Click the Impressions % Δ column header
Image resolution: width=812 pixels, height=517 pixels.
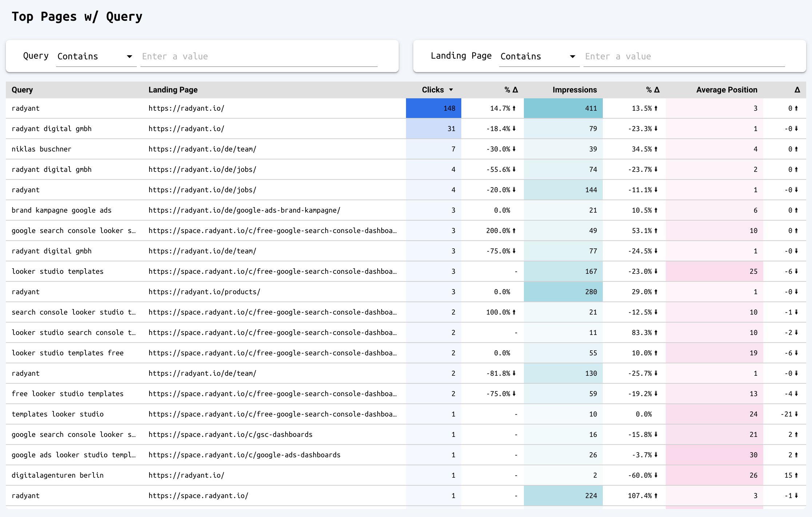[x=653, y=90]
